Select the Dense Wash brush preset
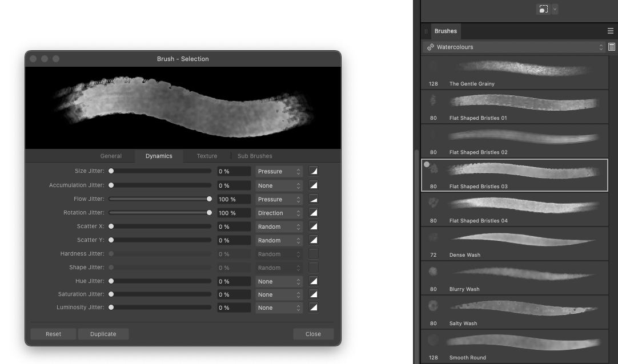 click(x=515, y=244)
